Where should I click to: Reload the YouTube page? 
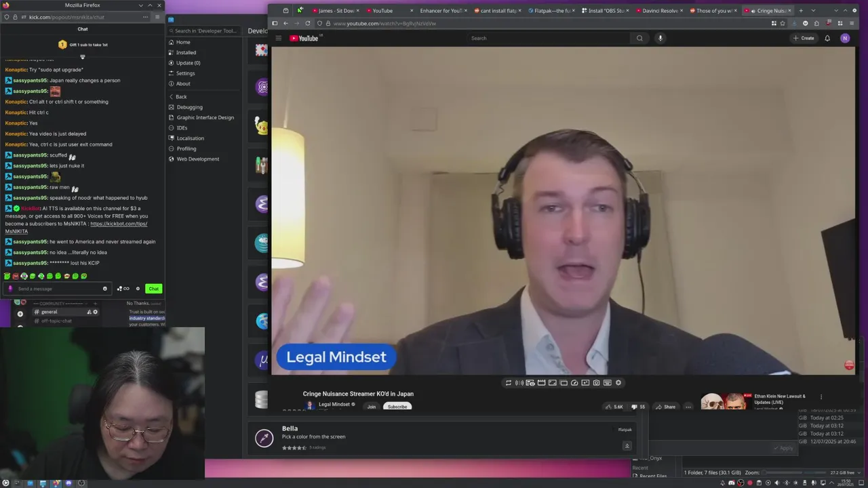pos(308,23)
